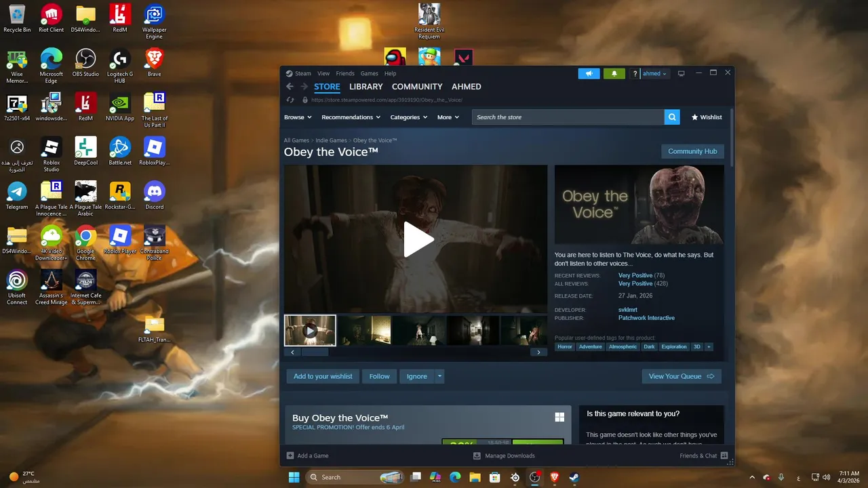Click Steam's back navigation arrow
868x488 pixels.
(290, 87)
